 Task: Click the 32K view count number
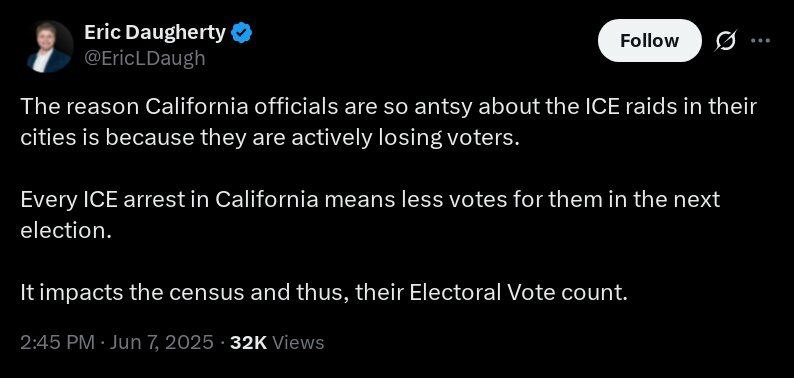click(248, 343)
